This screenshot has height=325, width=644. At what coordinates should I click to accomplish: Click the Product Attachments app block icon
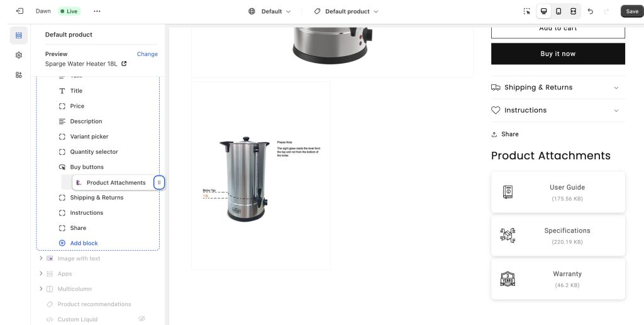tap(79, 183)
